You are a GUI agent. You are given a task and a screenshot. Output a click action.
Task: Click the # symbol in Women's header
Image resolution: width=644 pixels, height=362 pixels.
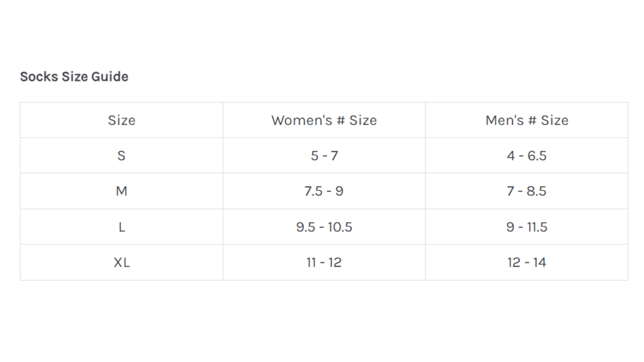[x=341, y=120]
